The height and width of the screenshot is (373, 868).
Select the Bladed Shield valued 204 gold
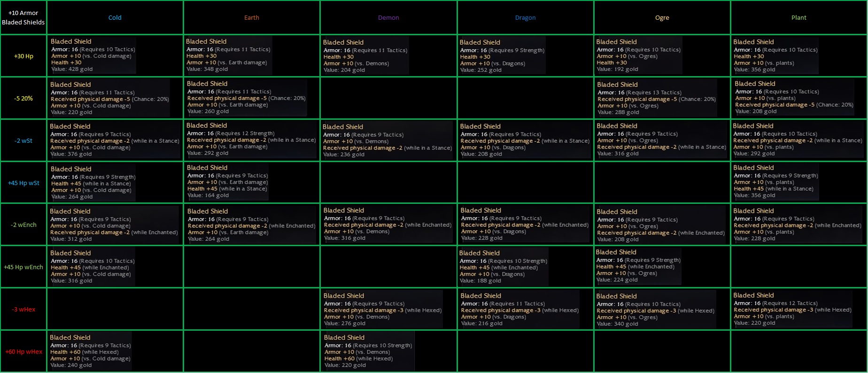tap(365, 56)
